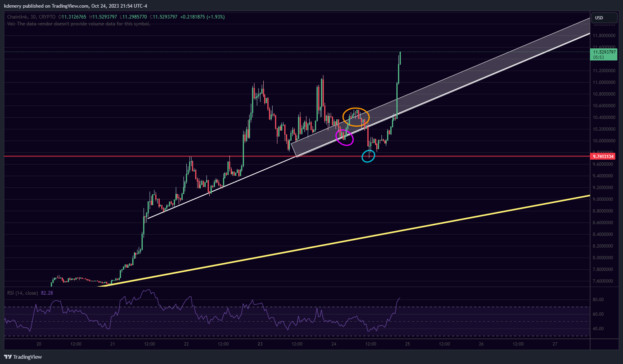Click the +0.2181875 (+1.93%) change text
The width and height of the screenshot is (623, 364).
pos(202,17)
